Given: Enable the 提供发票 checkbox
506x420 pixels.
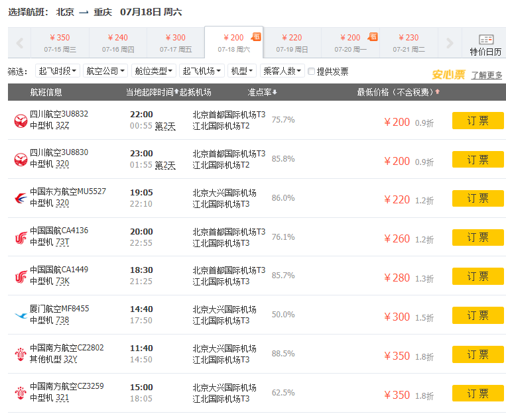Looking at the screenshot, I should (312, 72).
